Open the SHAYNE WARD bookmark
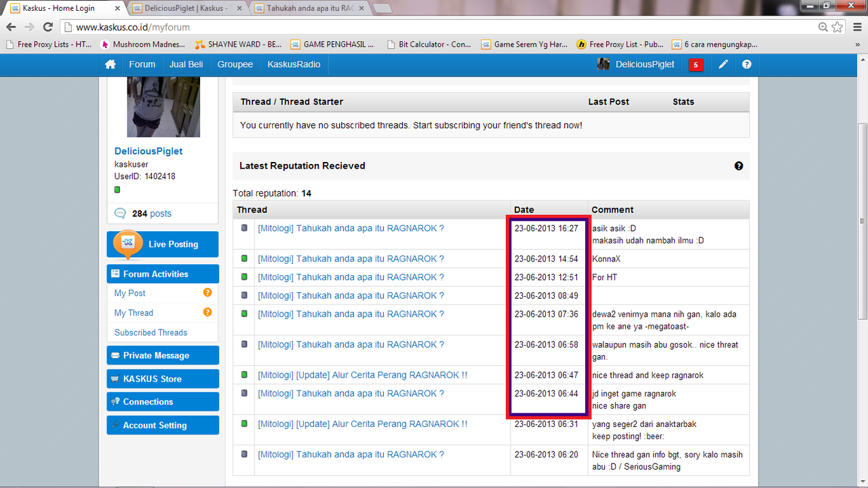Image resolution: width=868 pixels, height=488 pixels. tap(238, 45)
